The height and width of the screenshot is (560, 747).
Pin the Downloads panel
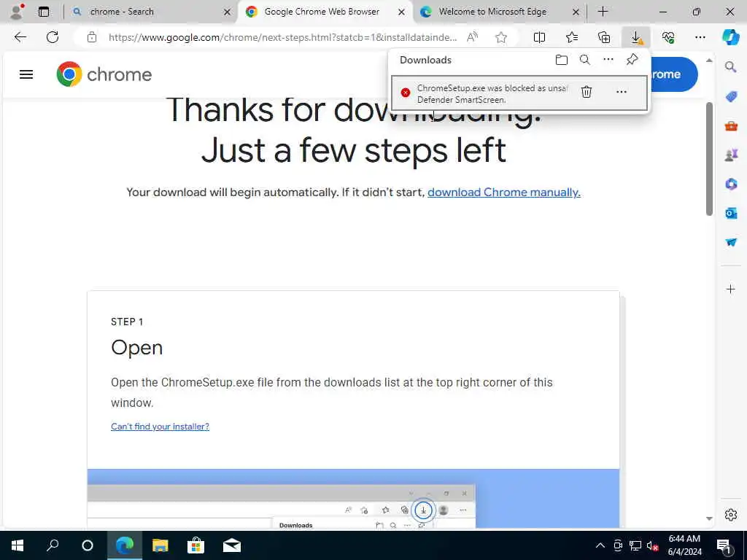pyautogui.click(x=632, y=60)
